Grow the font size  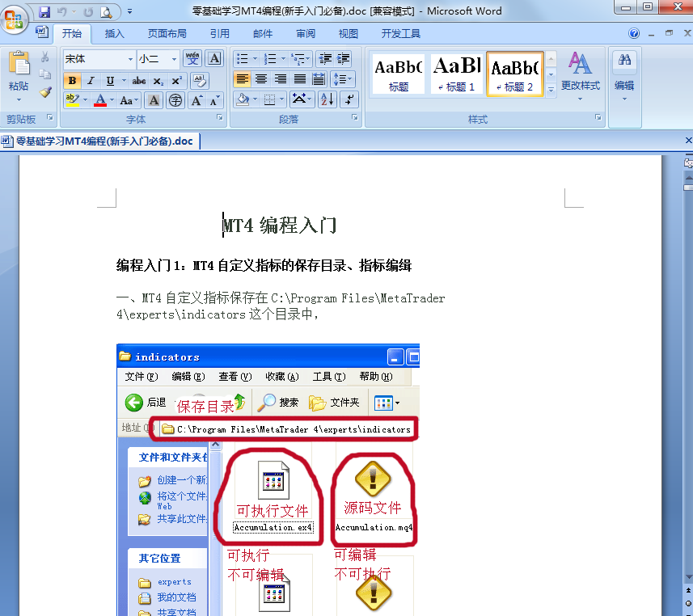(x=196, y=100)
